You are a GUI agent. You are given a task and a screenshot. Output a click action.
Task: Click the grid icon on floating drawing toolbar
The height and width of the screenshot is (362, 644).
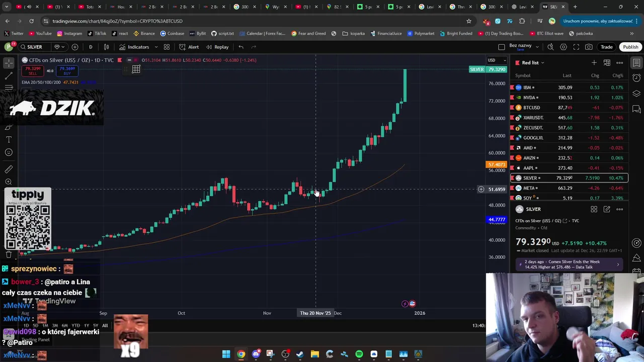136,69
